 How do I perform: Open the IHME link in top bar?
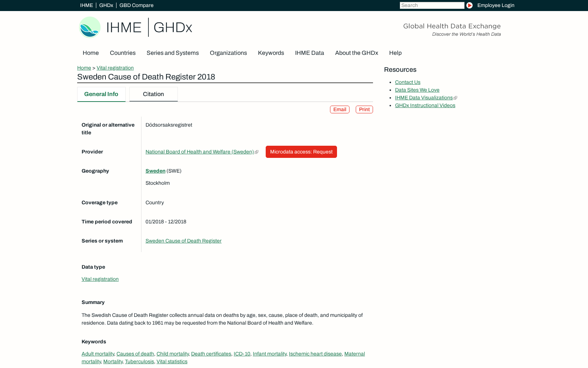point(86,5)
